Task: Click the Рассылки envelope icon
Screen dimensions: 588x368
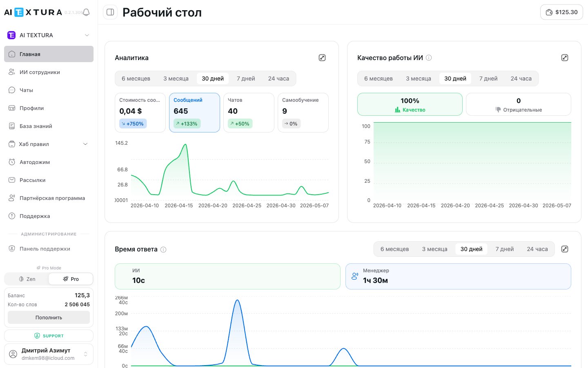Action: (12, 180)
